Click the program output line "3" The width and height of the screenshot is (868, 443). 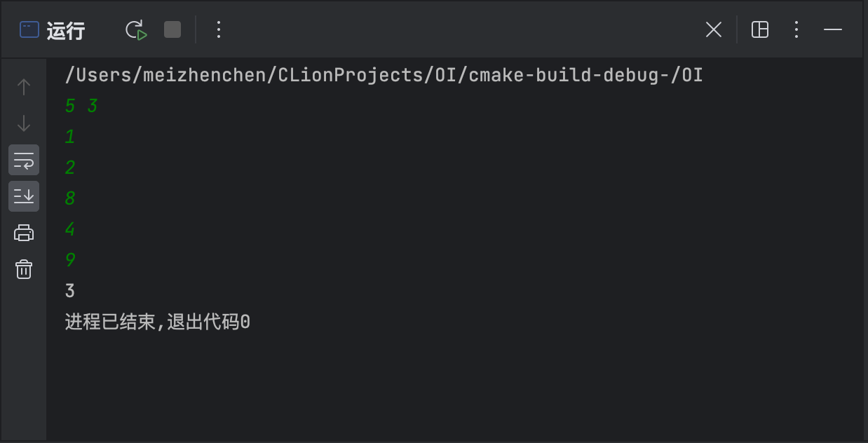[69, 291]
